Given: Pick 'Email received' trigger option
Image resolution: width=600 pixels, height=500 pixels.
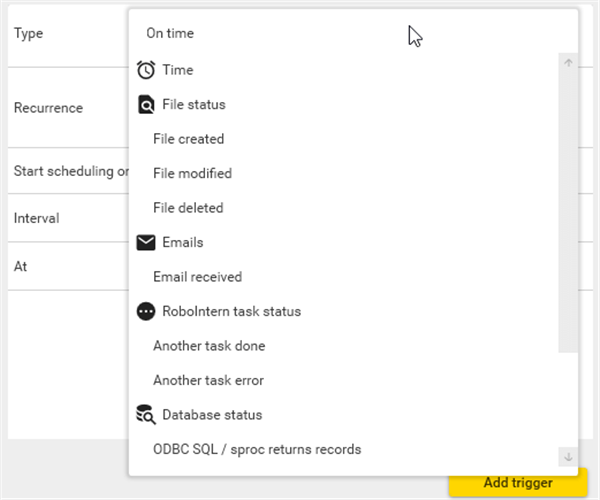Looking at the screenshot, I should (x=197, y=277).
